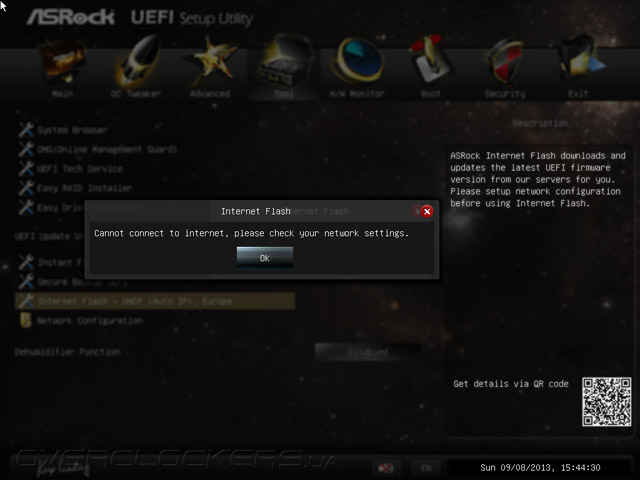Image resolution: width=640 pixels, height=480 pixels.
Task: Select the UEFI Tech Service entry
Action: (x=71, y=169)
